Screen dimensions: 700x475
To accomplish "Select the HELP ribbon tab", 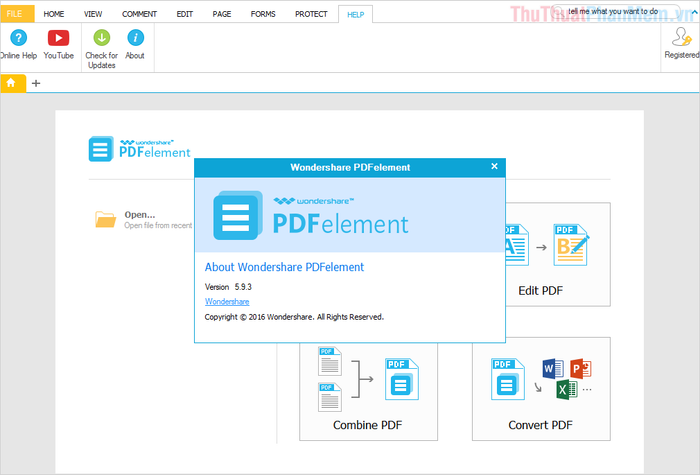I will (356, 15).
